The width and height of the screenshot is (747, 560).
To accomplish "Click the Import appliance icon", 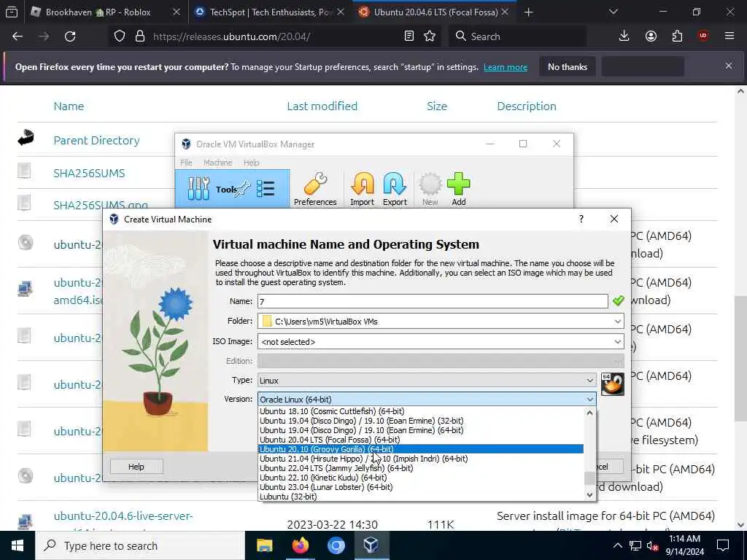I will click(362, 189).
